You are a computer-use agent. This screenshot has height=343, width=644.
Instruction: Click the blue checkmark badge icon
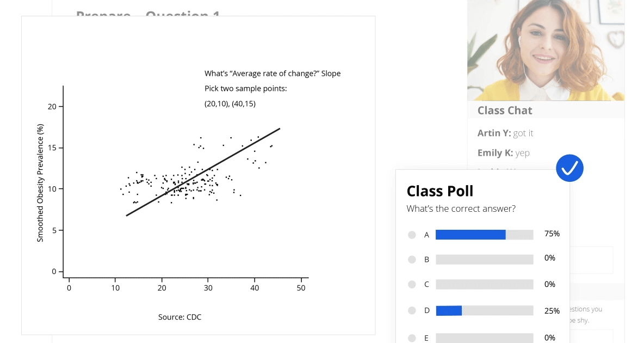569,168
